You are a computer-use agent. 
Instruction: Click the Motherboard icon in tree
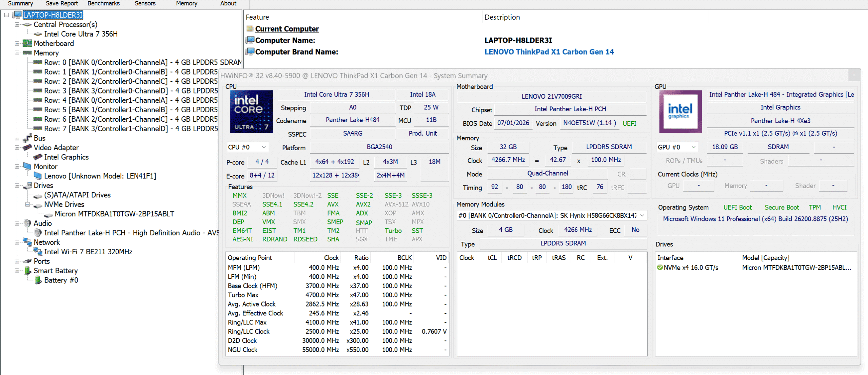tap(27, 43)
